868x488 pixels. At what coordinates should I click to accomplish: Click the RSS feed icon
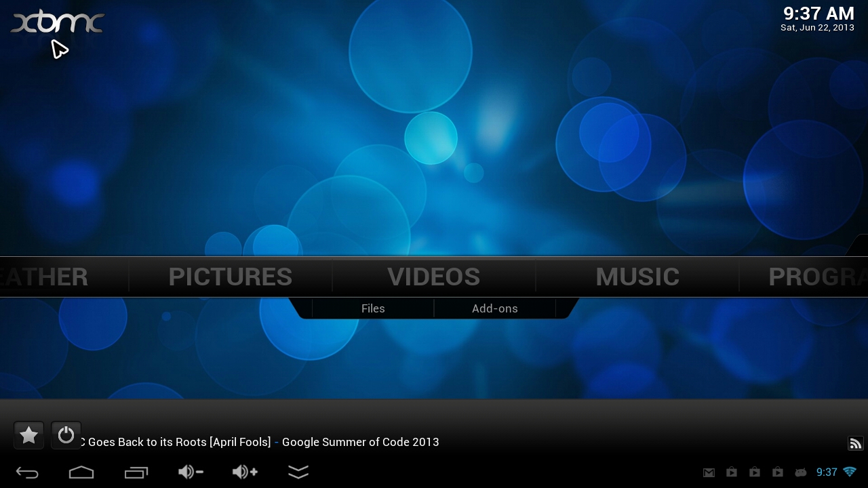point(855,443)
